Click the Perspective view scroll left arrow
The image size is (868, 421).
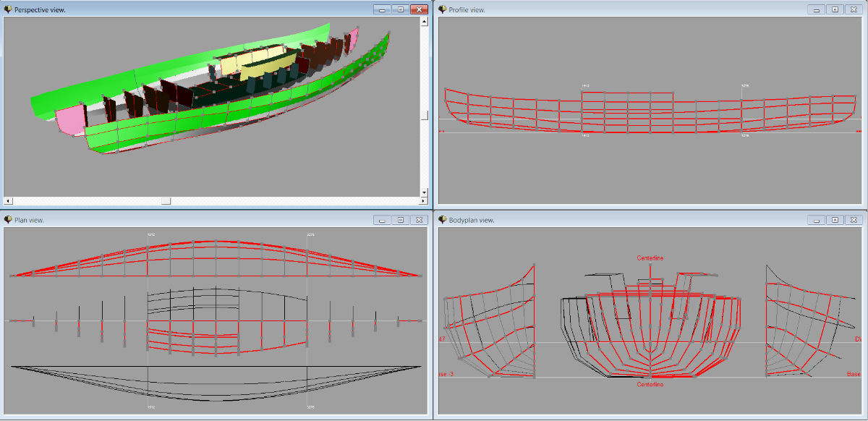click(x=8, y=200)
